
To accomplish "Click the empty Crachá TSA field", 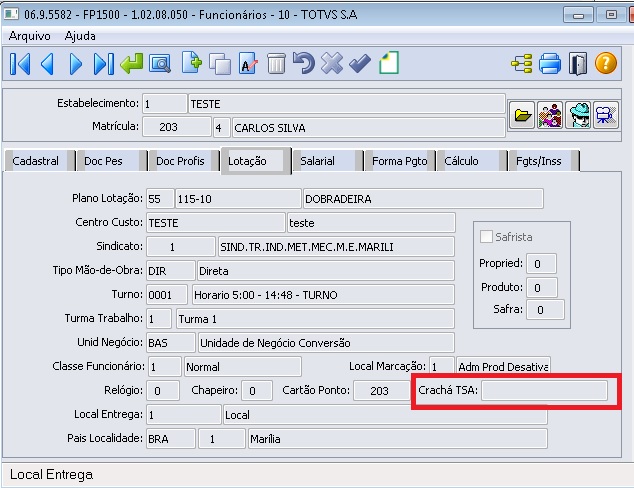I will point(544,390).
